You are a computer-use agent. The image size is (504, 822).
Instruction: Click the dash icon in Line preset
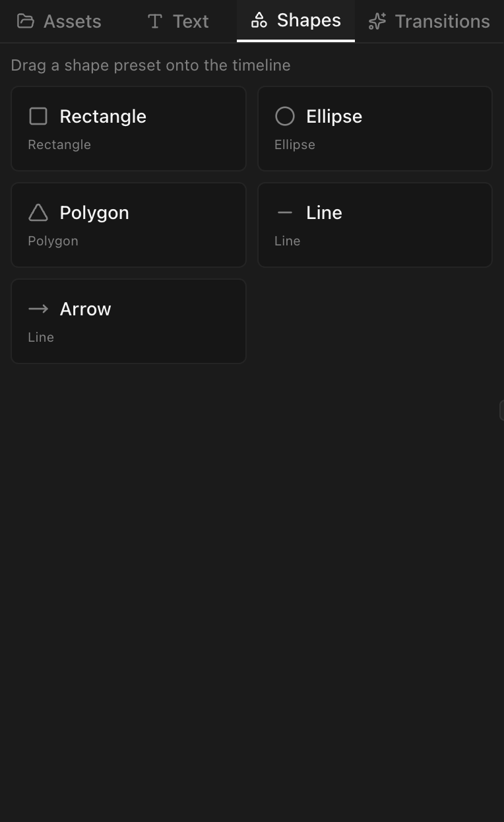285,212
